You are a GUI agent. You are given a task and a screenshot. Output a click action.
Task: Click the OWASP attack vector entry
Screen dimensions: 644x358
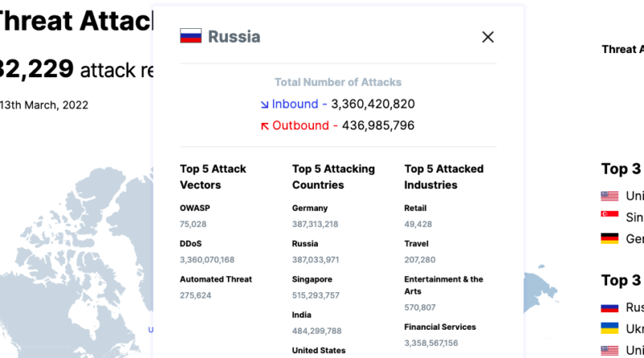point(195,208)
